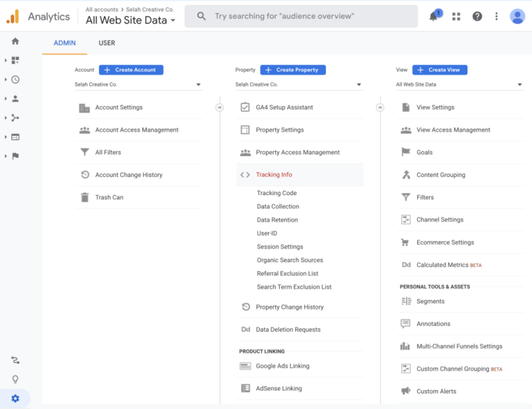Click the Create Account button
Screen dimensions: 532x409
click(131, 70)
